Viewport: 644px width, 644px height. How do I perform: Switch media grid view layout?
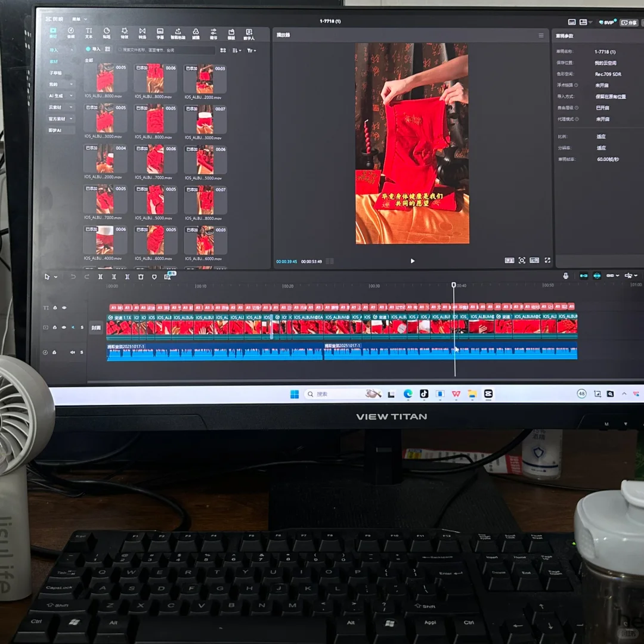(223, 50)
